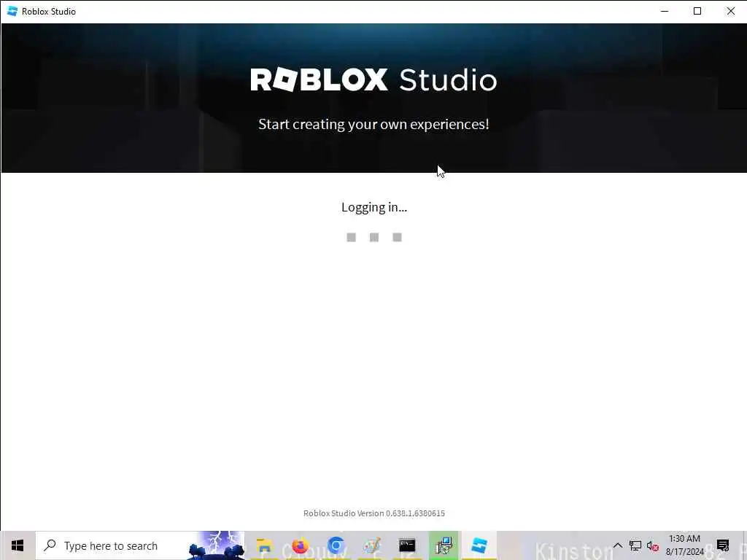
Task: Click the 'Logging in...' status text
Action: 374,207
